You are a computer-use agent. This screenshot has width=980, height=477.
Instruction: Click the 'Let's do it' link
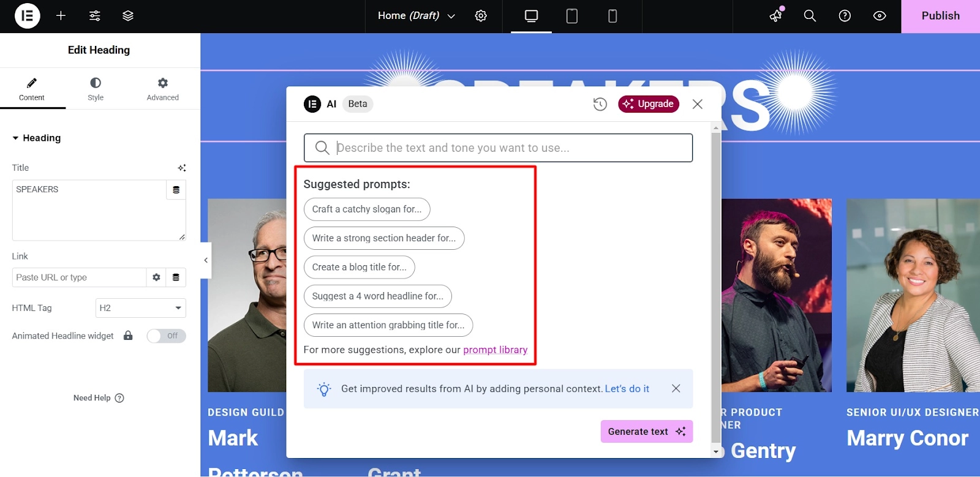click(627, 389)
